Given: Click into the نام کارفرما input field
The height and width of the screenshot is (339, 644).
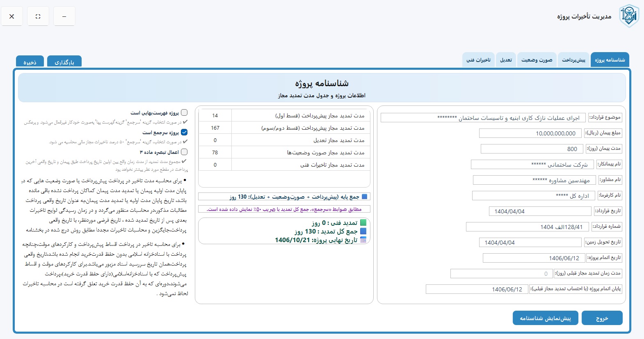Looking at the screenshot, I should coord(533,196).
